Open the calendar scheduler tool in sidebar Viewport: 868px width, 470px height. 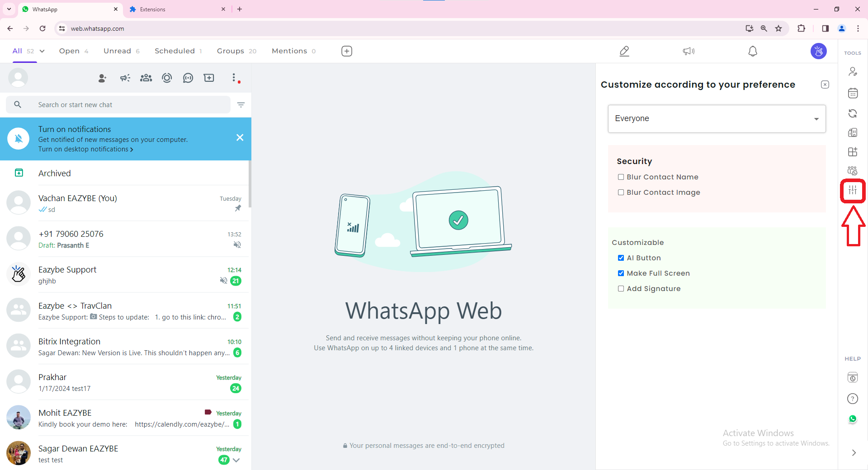pyautogui.click(x=853, y=93)
